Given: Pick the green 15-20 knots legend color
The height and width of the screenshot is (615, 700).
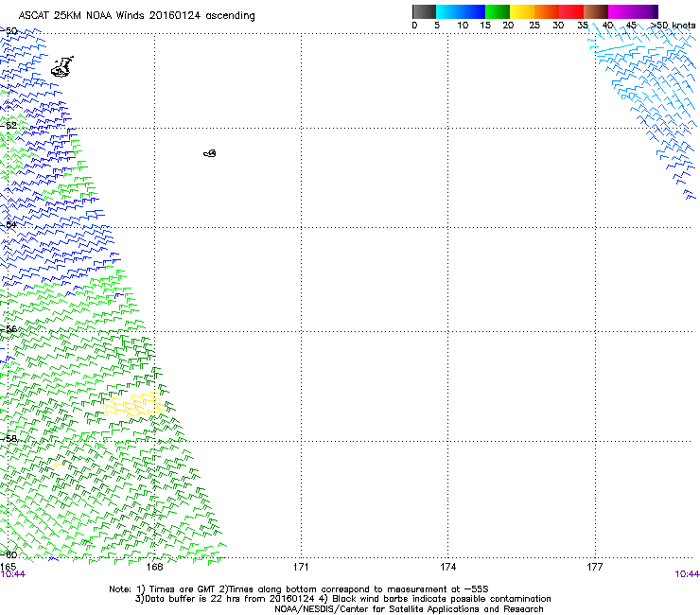Looking at the screenshot, I should pos(498,11).
